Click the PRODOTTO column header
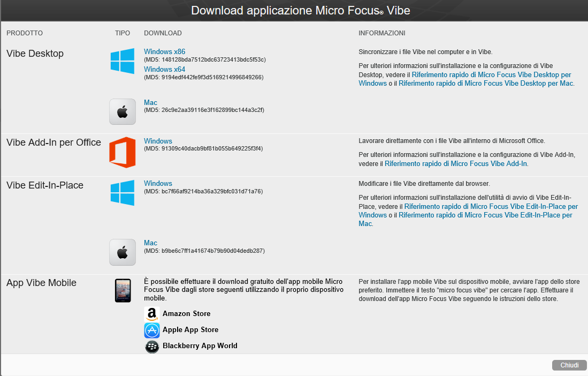Viewport: 588px width, 376px height. [25, 33]
